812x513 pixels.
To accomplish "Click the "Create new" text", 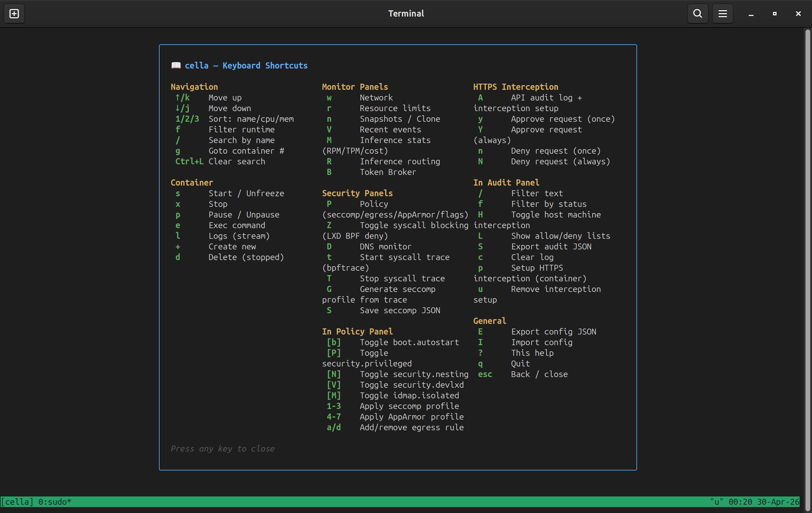I will point(232,246).
